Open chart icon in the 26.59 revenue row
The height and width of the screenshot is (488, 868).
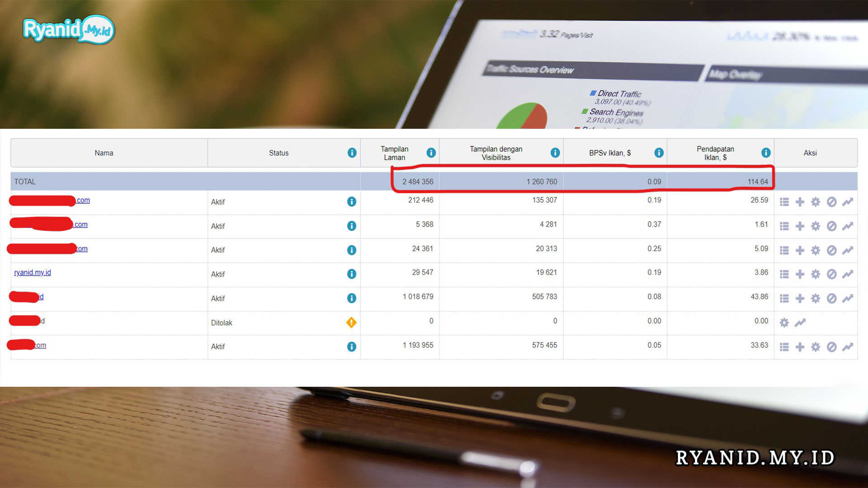pos(848,202)
